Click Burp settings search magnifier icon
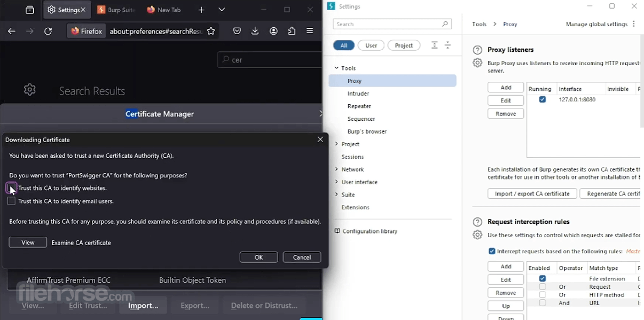The width and height of the screenshot is (644, 320). tap(445, 24)
